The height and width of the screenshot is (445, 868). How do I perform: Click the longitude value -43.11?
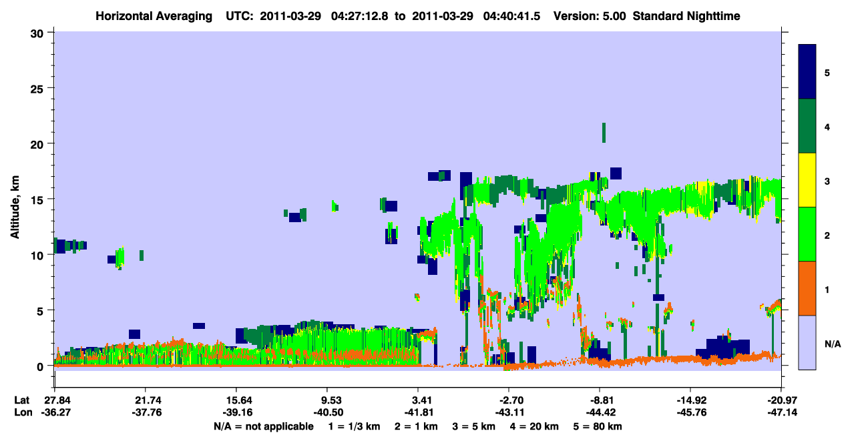(509, 413)
